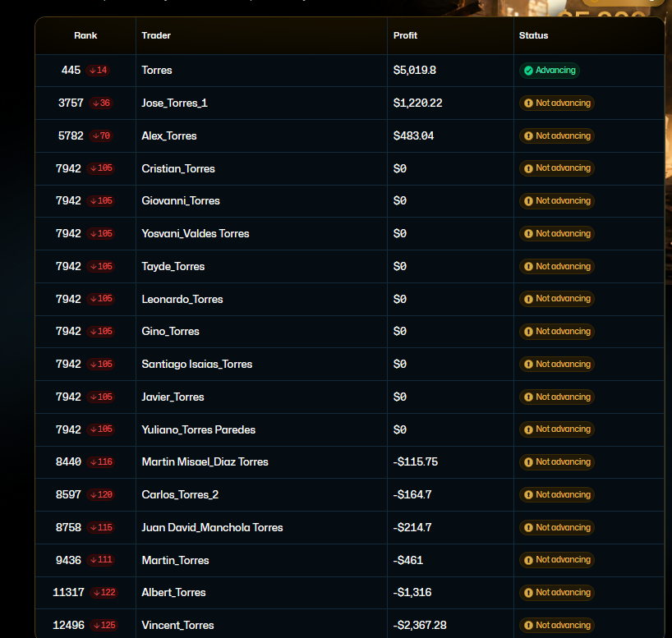Select trader Jose_Torres_1
672x638 pixels.
click(x=174, y=103)
